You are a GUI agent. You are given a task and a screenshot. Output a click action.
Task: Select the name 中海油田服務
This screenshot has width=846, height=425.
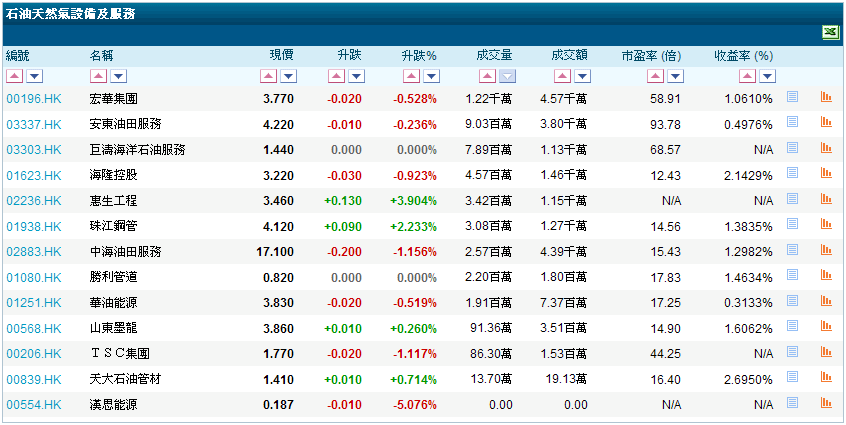(125, 252)
